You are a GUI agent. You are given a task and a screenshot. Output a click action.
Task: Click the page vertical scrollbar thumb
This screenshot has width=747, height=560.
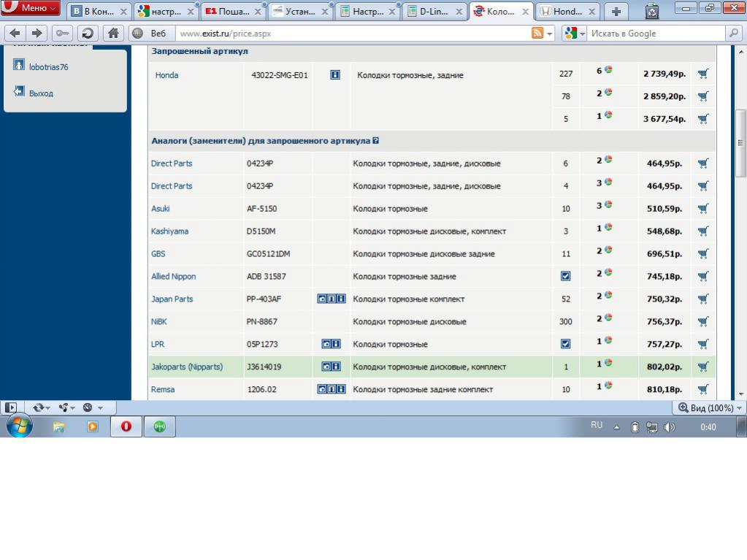tap(741, 143)
